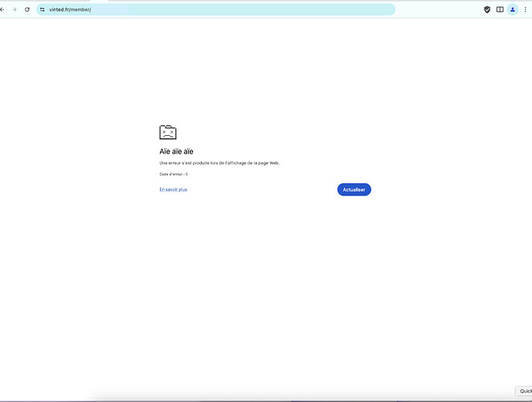The width and height of the screenshot is (532, 402).
Task: Click the Quick button in the bottom corner
Action: pos(524,392)
